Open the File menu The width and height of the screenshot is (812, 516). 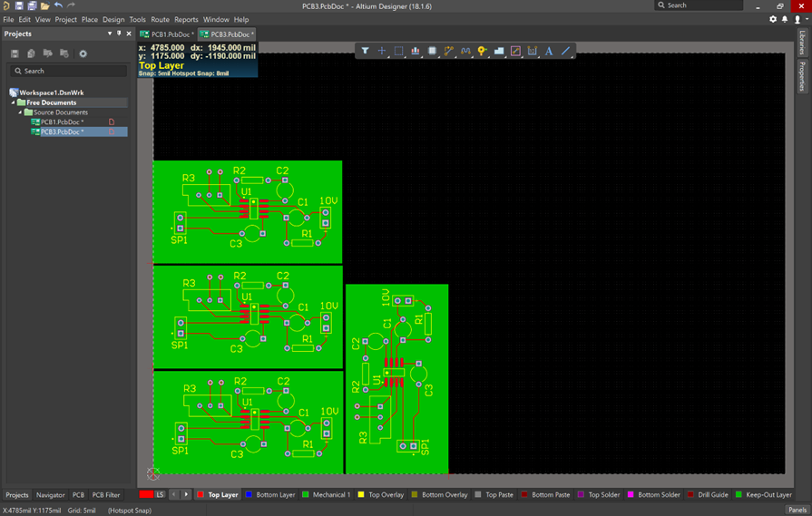(x=8, y=19)
